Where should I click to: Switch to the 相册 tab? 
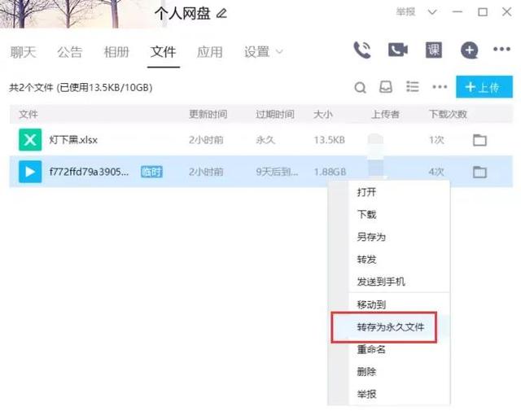click(x=116, y=52)
